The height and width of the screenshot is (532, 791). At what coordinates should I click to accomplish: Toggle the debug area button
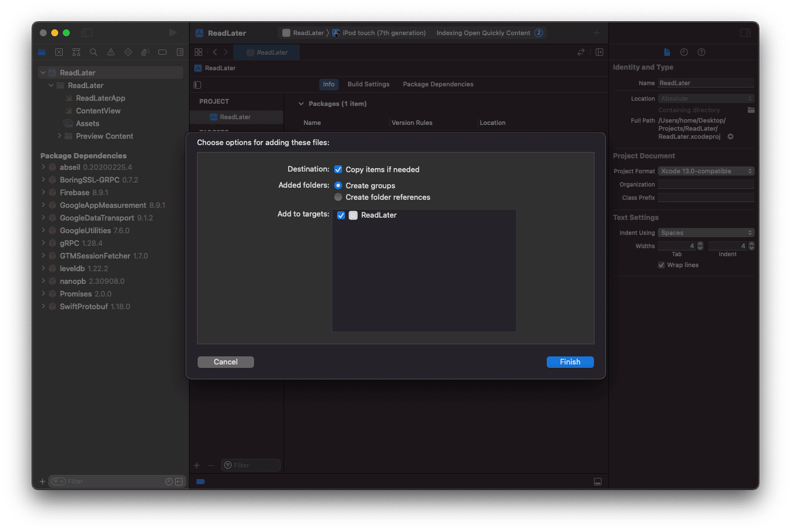(x=598, y=481)
